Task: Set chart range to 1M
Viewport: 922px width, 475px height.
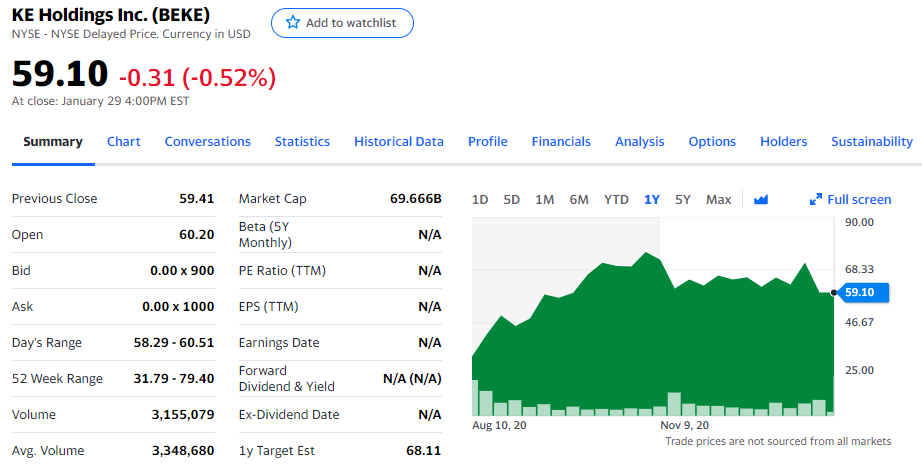Action: (544, 200)
